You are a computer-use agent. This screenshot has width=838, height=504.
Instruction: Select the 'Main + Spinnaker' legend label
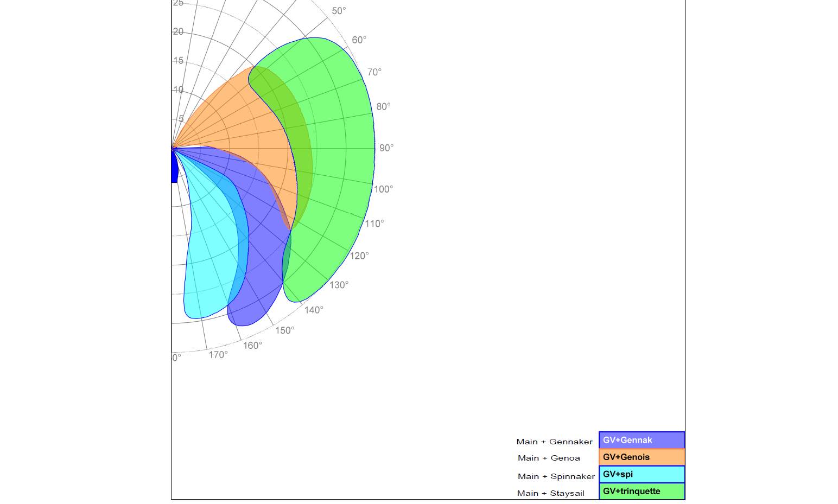click(556, 476)
